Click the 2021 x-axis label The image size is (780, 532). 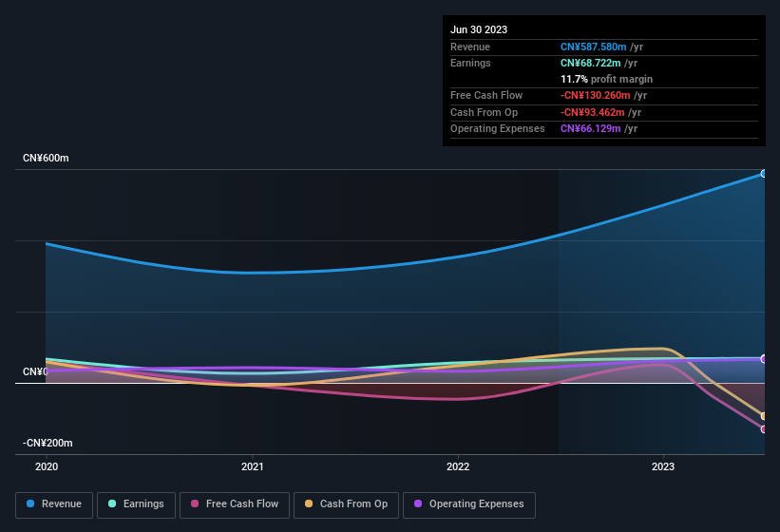(x=252, y=466)
